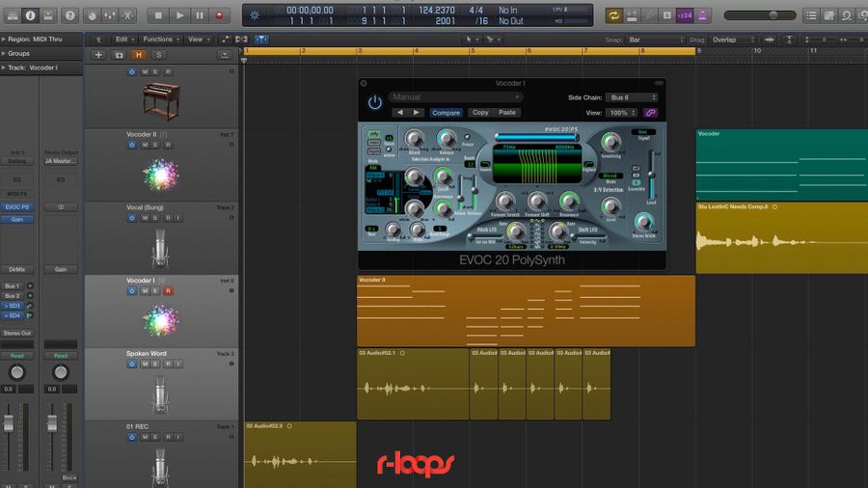Toggle the global Solo S button
868x488 pixels.
click(159, 55)
